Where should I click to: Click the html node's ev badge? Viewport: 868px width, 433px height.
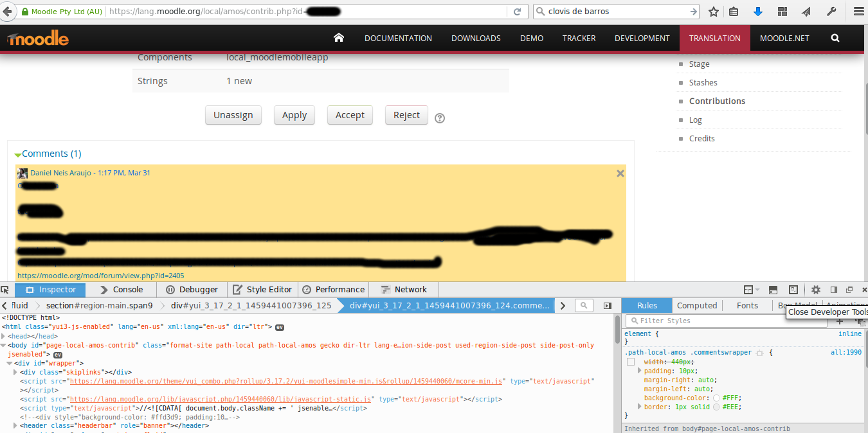coord(280,327)
